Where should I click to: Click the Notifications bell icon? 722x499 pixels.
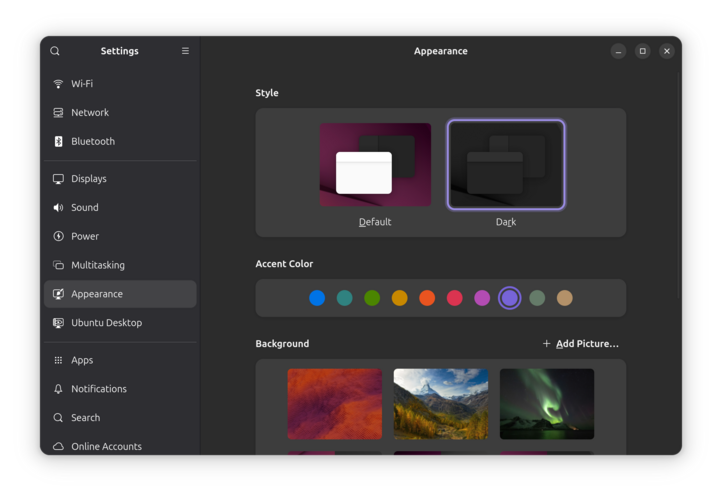click(58, 389)
